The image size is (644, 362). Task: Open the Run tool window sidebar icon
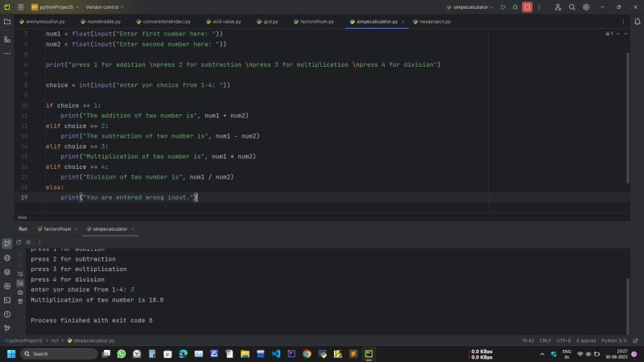[7, 244]
